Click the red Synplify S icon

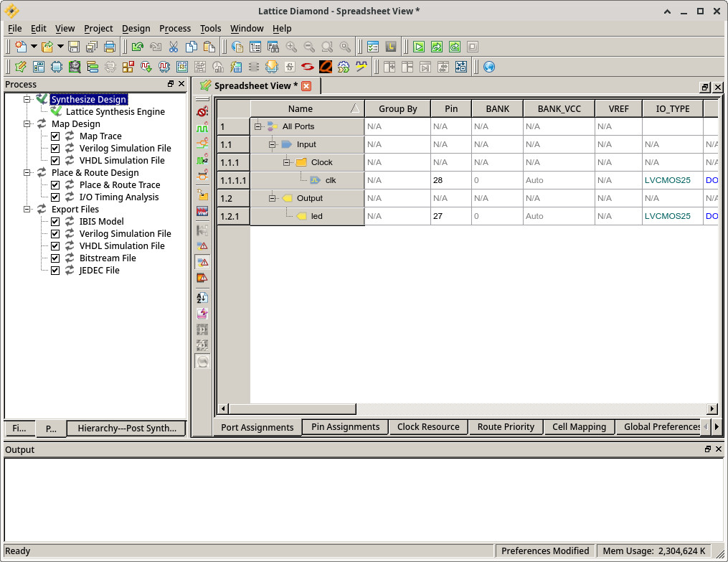(x=308, y=67)
